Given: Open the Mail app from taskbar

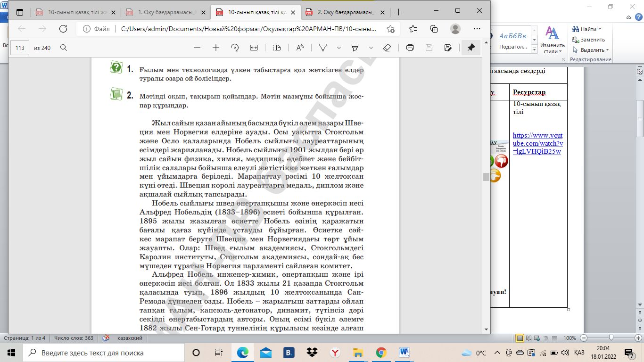Looking at the screenshot, I should [265, 353].
